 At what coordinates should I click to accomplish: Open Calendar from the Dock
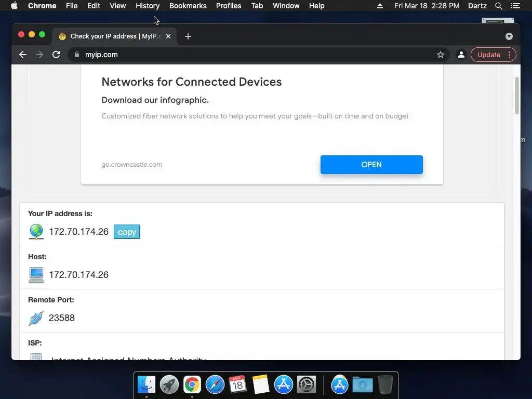pyautogui.click(x=237, y=385)
